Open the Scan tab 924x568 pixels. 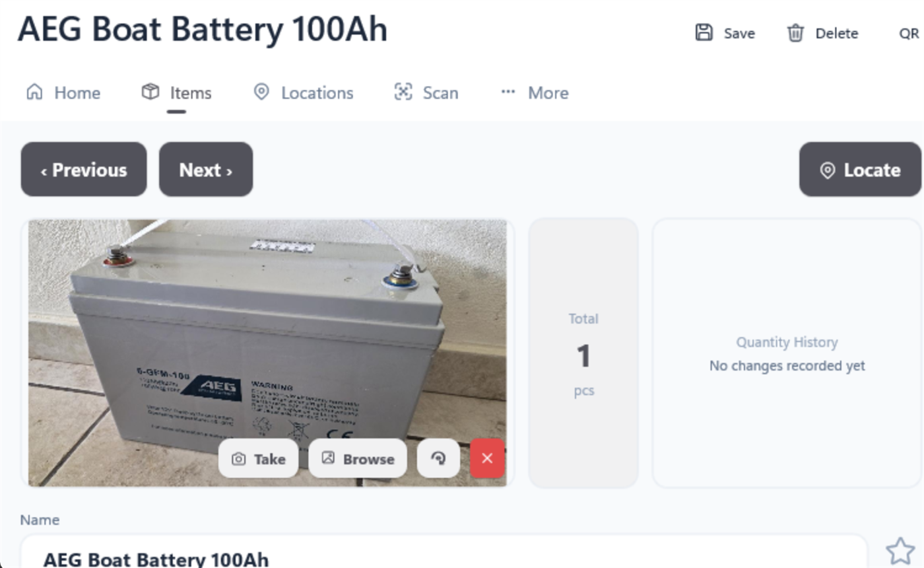tap(426, 92)
